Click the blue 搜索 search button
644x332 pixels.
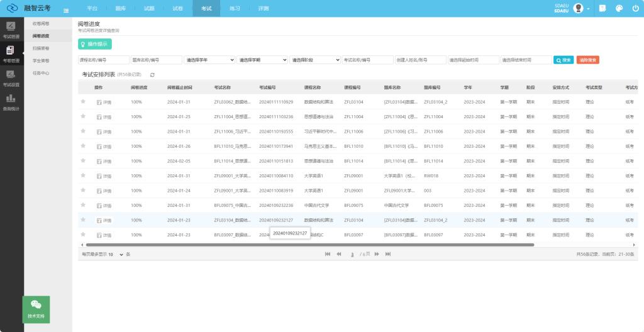[x=563, y=60]
